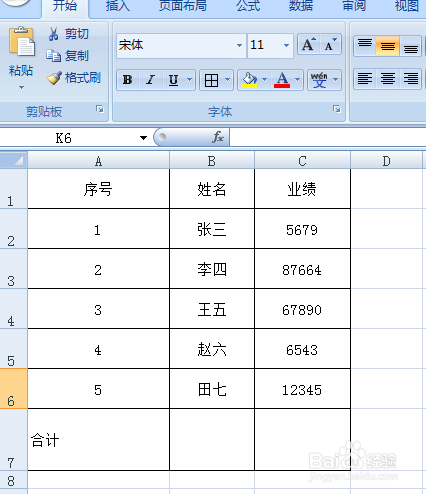Open underline style dropdown arrow
Image resolution: width=426 pixels, height=494 pixels.
pyautogui.click(x=189, y=80)
